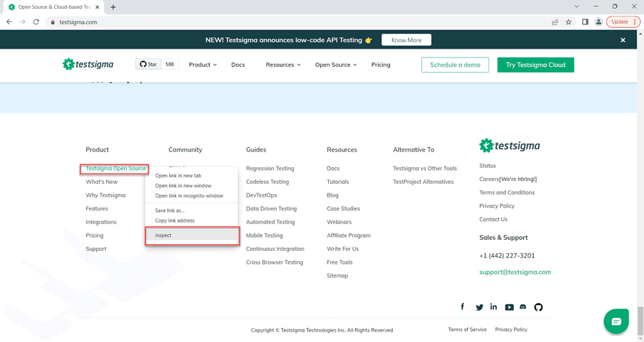Open the LinkedIn social icon
Image resolution: width=644 pixels, height=342 pixels.
tap(494, 306)
